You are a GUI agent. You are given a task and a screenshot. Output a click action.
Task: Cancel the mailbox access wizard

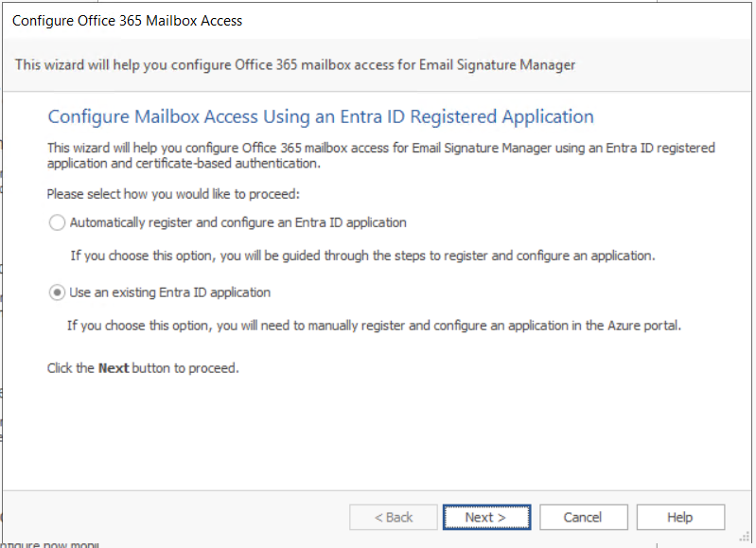(x=584, y=517)
